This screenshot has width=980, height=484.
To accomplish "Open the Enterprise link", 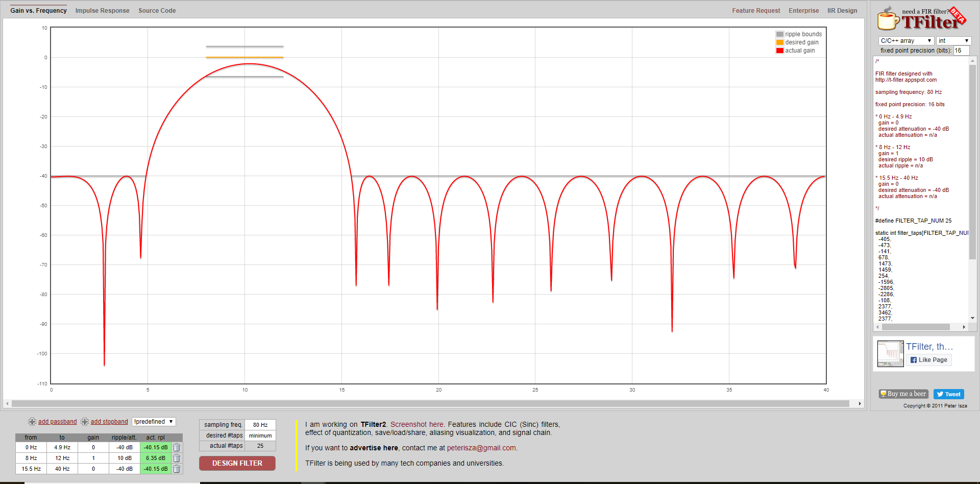I will point(803,11).
